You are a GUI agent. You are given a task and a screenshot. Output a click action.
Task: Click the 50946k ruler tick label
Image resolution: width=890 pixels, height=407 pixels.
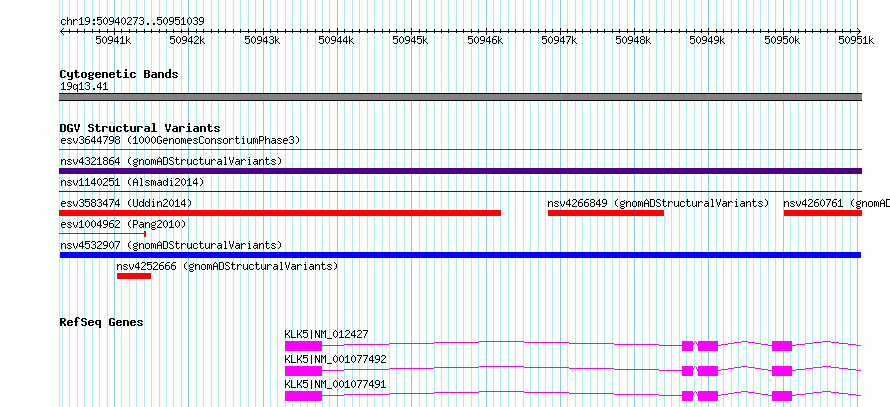click(485, 40)
